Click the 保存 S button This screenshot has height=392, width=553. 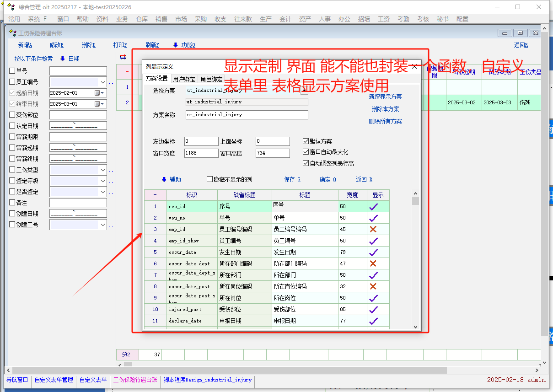coord(292,180)
